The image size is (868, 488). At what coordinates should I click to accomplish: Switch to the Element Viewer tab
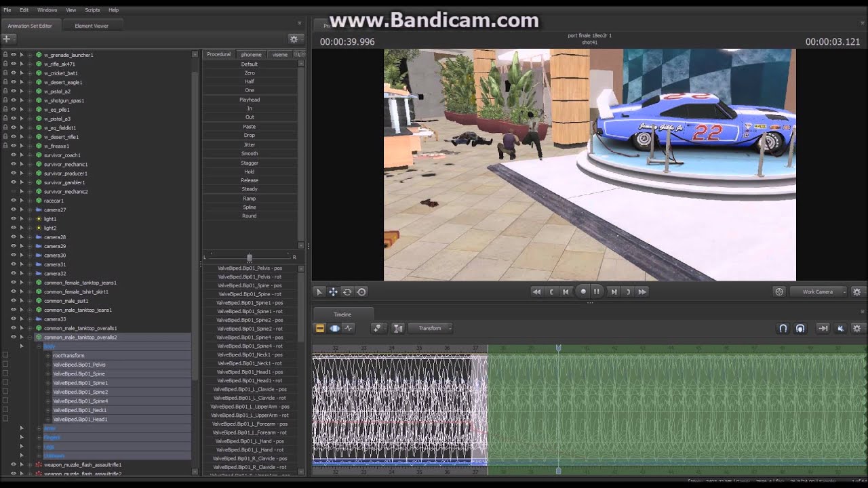[x=92, y=26]
